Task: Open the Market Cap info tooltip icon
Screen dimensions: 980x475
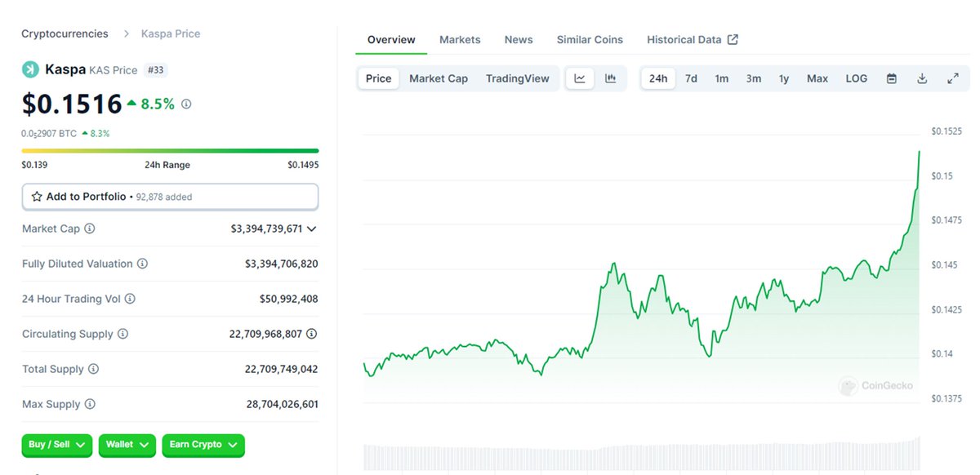Action: pyautogui.click(x=90, y=229)
